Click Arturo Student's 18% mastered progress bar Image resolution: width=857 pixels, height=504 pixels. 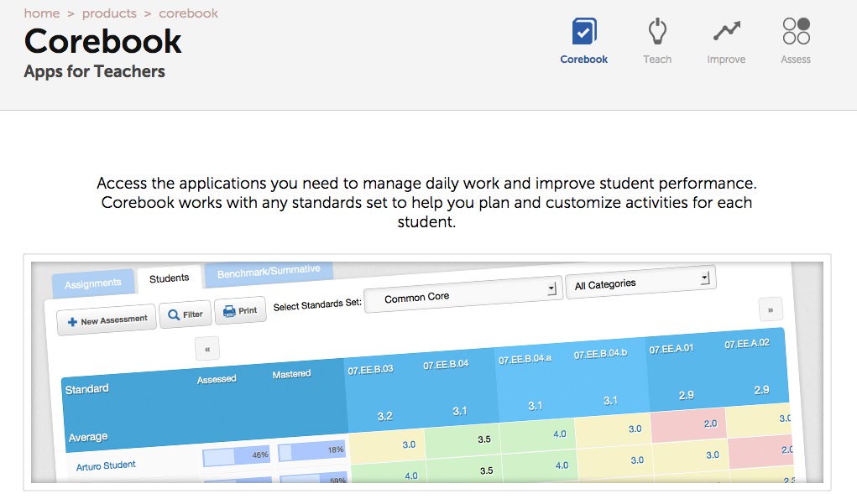tap(312, 450)
